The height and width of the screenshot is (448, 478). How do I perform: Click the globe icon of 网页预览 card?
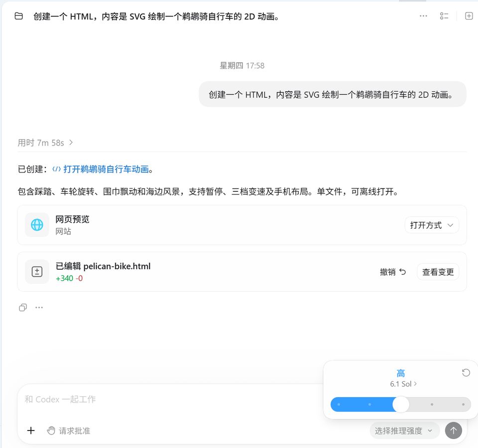37,225
